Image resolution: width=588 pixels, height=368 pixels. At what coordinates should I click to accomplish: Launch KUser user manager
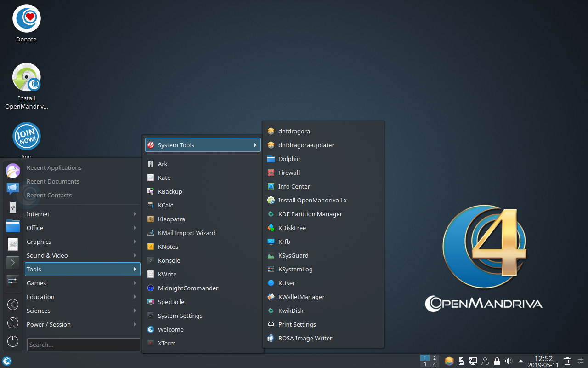click(x=323, y=283)
